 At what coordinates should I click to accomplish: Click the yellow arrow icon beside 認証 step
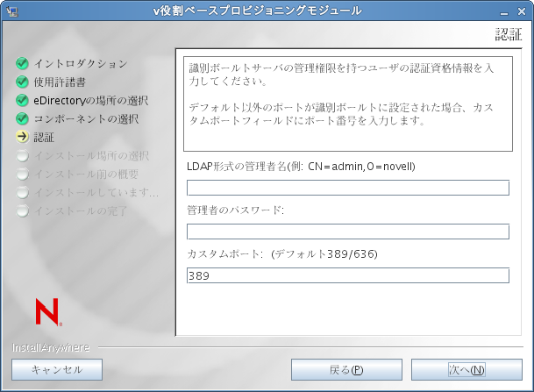(x=22, y=137)
